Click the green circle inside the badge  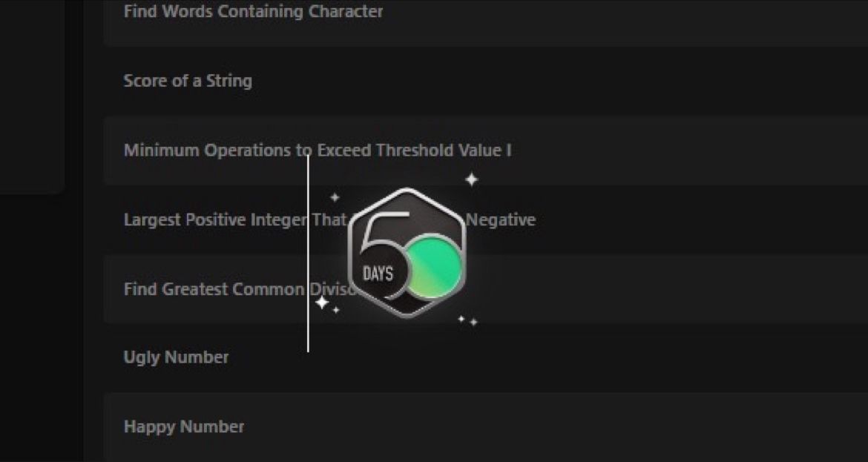coord(435,266)
